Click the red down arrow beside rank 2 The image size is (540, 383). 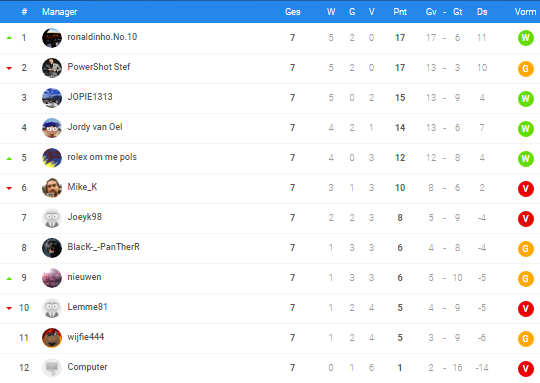(9, 68)
